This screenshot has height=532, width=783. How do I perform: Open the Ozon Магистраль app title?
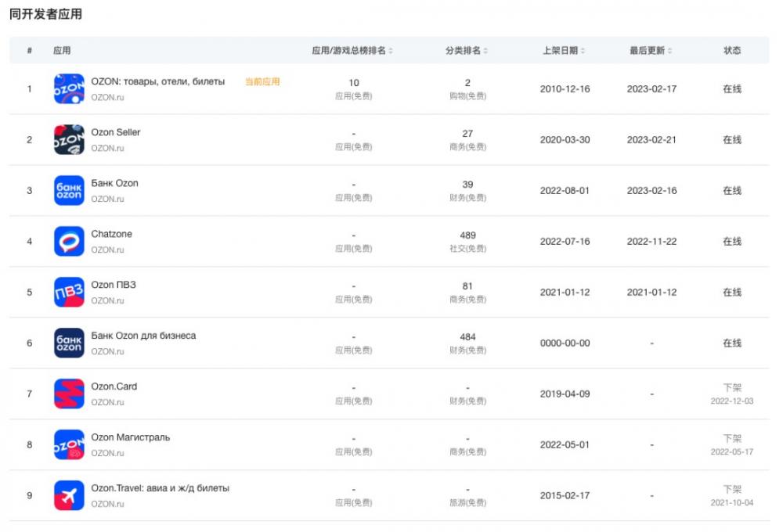click(x=130, y=438)
